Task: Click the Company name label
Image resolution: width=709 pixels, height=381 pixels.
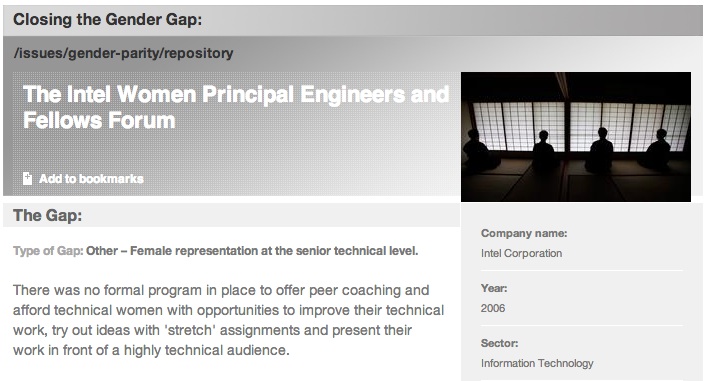Action: 524,233
